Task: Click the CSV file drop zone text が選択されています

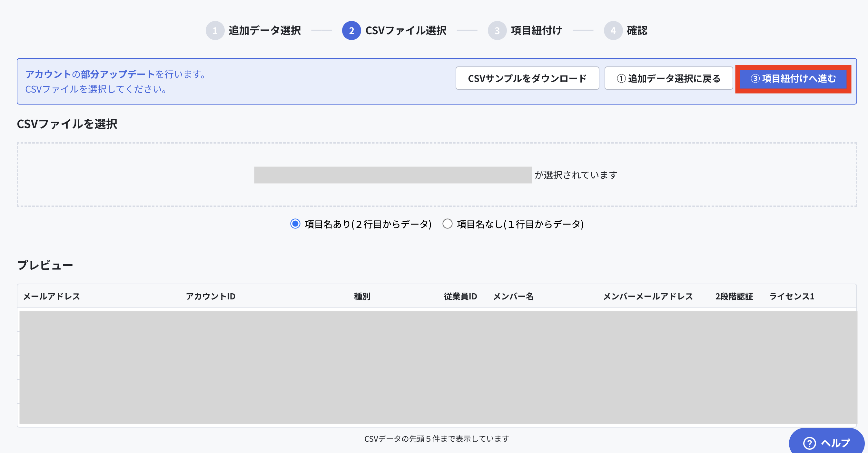Action: pyautogui.click(x=576, y=175)
